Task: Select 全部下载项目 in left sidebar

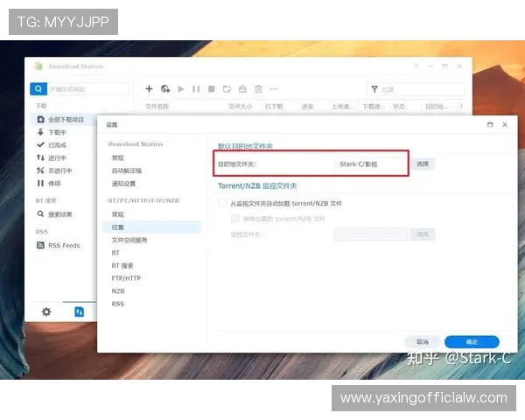Action: point(66,119)
